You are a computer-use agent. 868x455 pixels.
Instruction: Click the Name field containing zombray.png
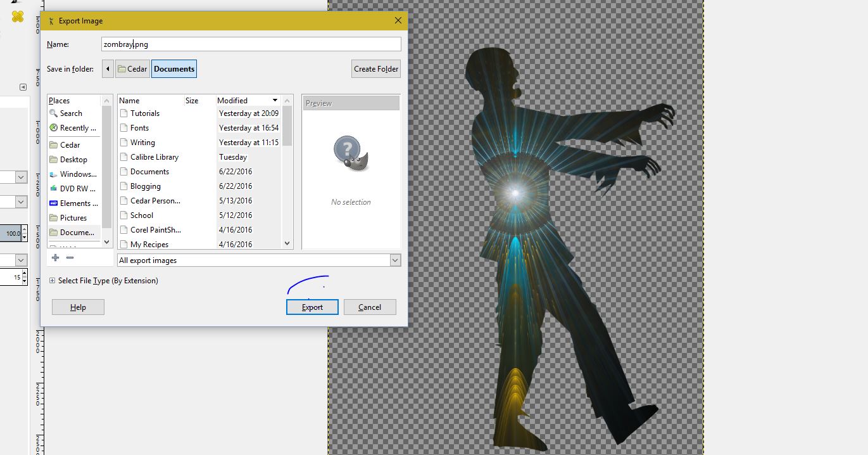(251, 44)
